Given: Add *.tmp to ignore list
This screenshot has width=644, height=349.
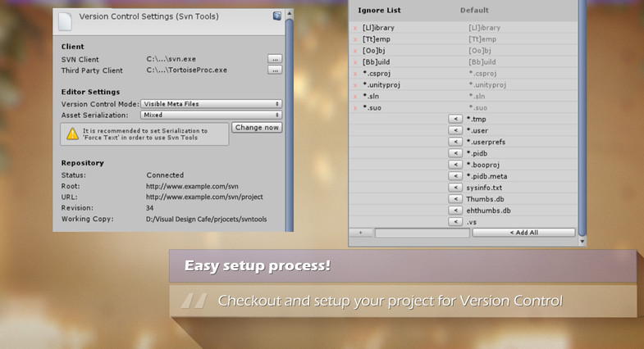Looking at the screenshot, I should (455, 119).
